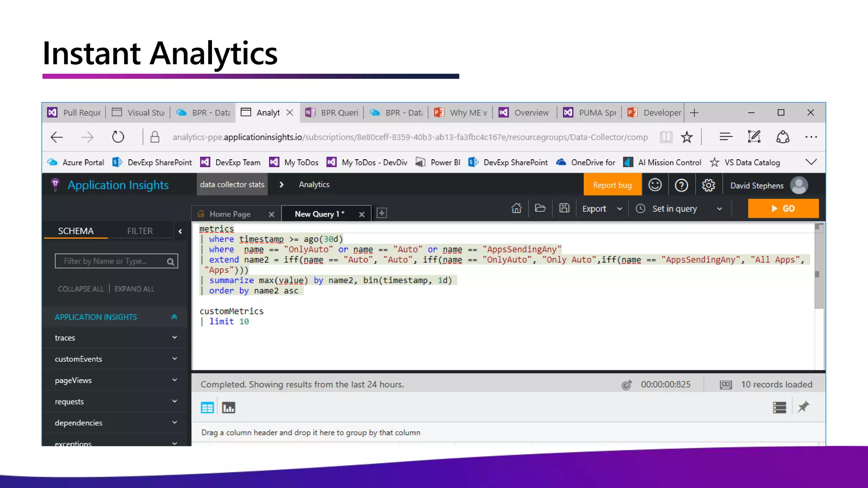
Task: Collapse the APPLICATION INSIGHTS section
Action: (x=174, y=317)
